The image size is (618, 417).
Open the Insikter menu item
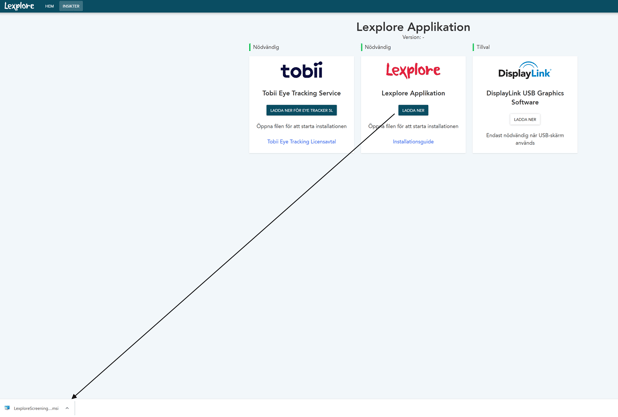coord(71,6)
